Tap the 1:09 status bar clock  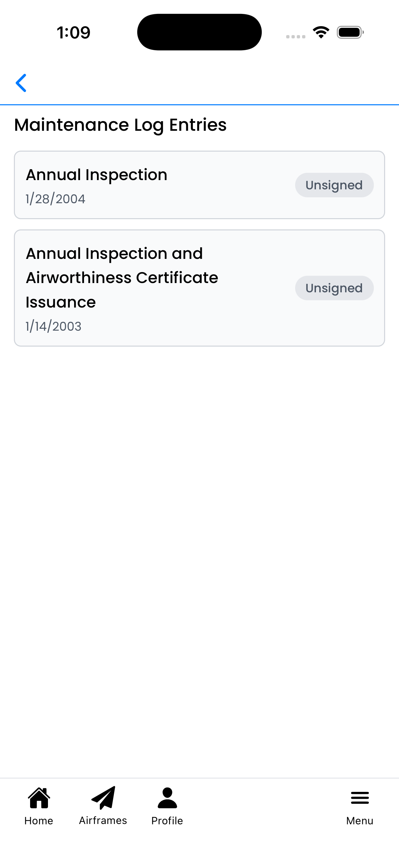(x=73, y=33)
